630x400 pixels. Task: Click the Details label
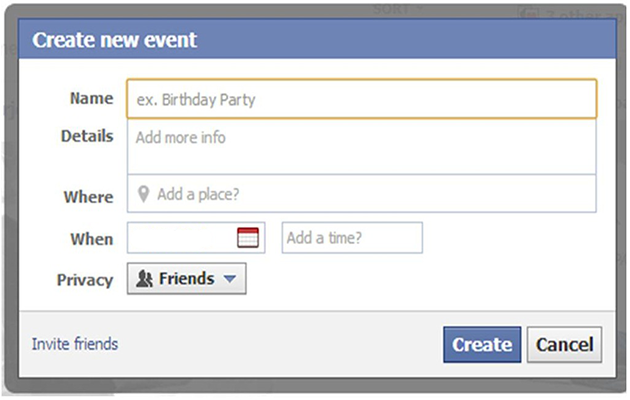(87, 136)
